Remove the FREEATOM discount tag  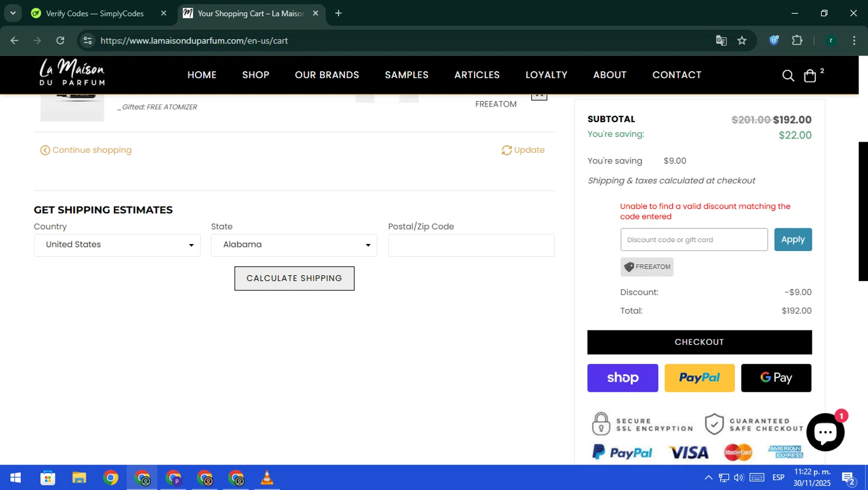point(647,267)
